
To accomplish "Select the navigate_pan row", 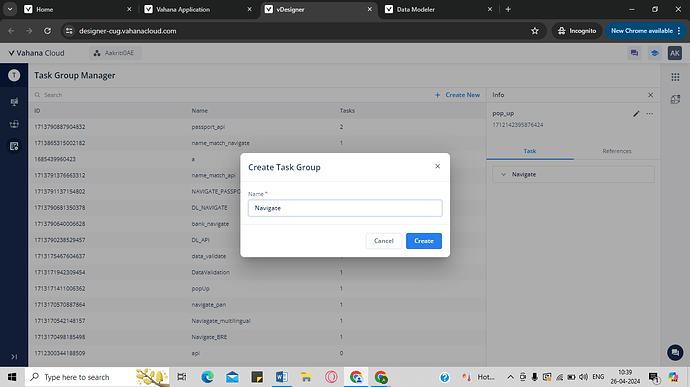I will click(257, 305).
